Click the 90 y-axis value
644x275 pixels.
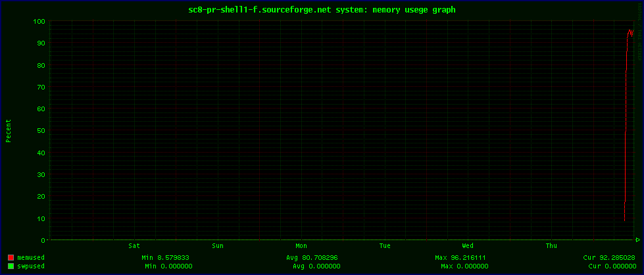point(40,43)
